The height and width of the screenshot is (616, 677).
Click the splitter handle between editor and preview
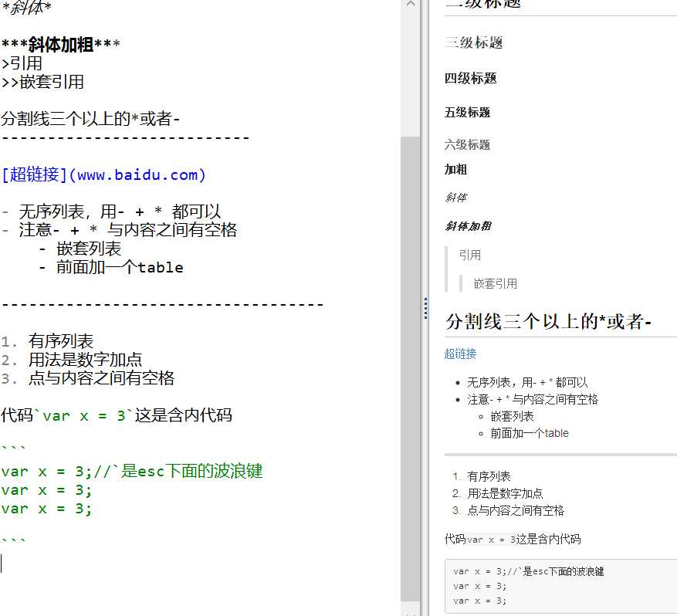coord(425,308)
